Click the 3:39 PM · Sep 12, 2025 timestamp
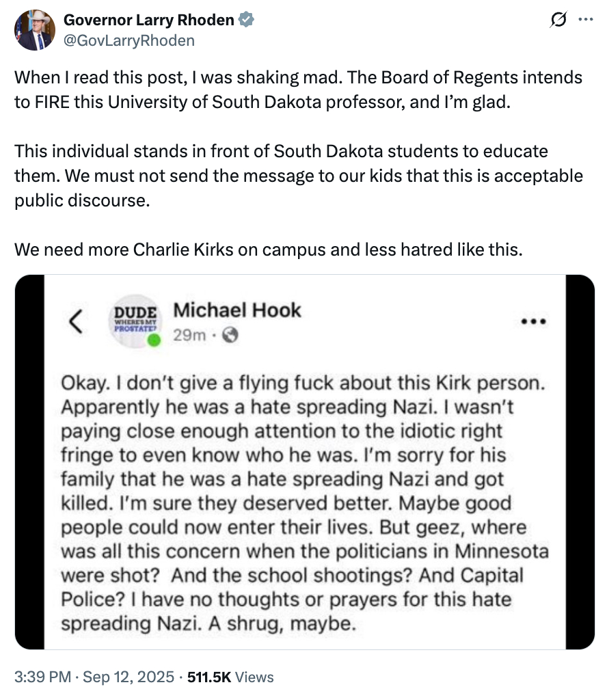 click(x=92, y=677)
